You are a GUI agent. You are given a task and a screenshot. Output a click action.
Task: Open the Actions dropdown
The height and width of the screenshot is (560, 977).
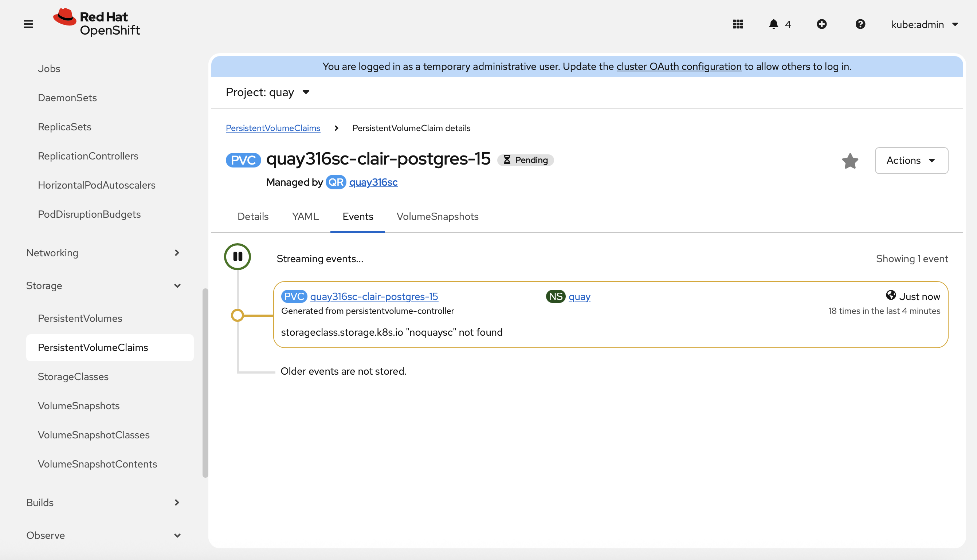911,160
